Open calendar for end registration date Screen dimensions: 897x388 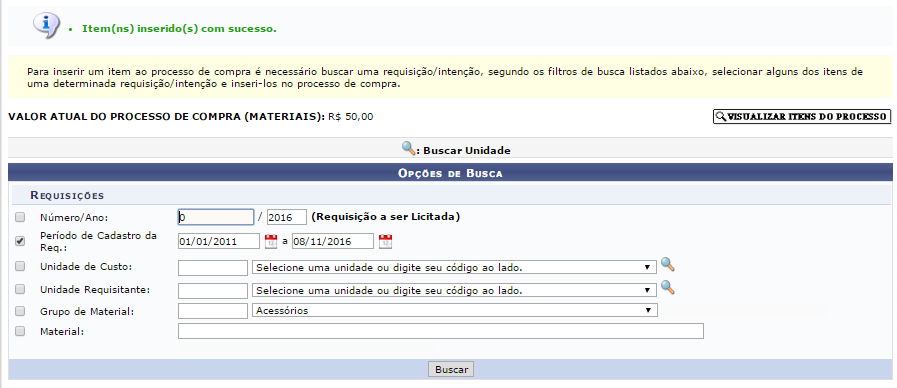pos(386,241)
